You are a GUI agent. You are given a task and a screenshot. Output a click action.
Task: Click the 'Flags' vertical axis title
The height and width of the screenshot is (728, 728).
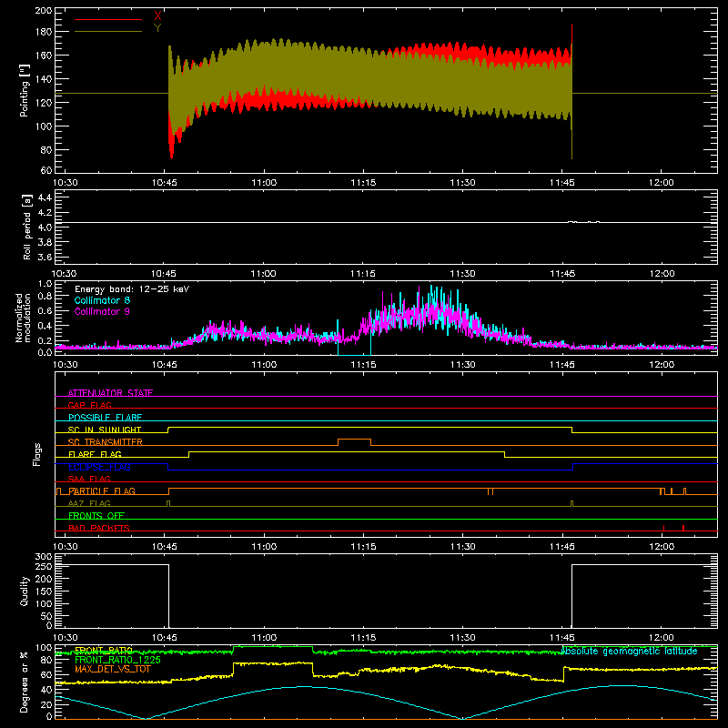(37, 454)
